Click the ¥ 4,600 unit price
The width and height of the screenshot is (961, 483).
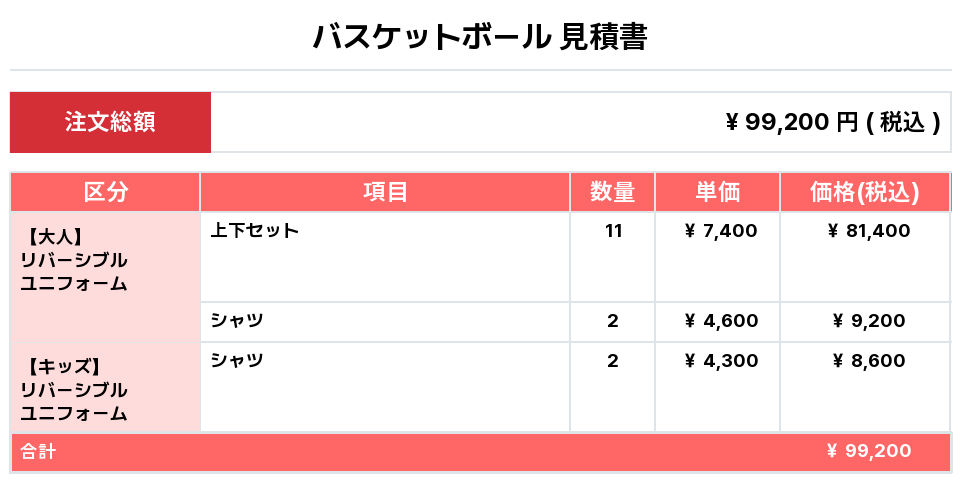(720, 321)
